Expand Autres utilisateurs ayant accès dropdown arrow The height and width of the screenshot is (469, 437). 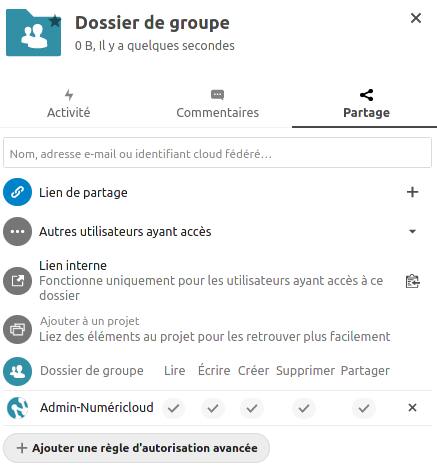412,231
